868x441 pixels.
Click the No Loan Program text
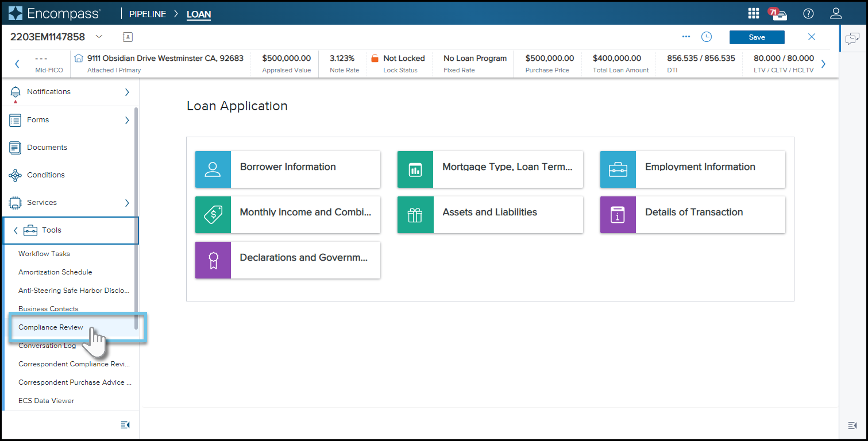(475, 59)
